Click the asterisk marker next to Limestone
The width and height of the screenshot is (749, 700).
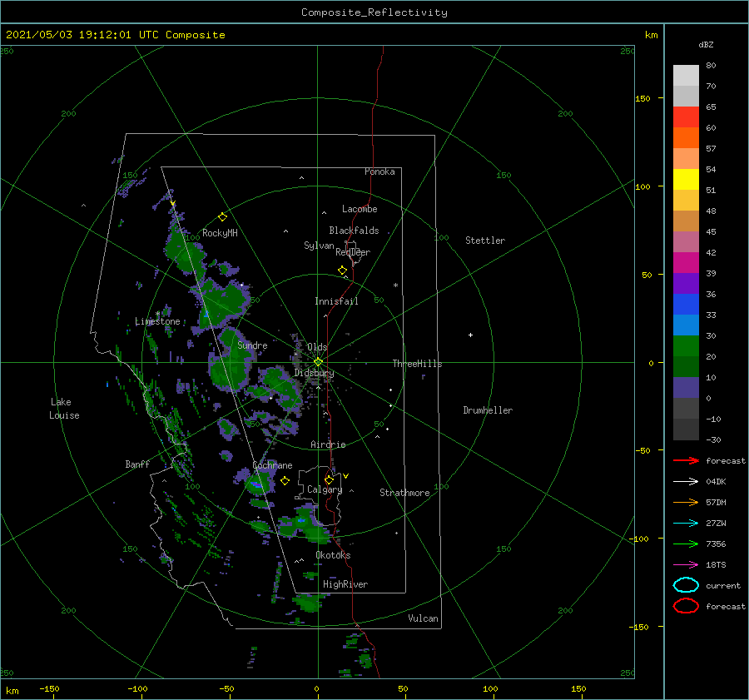tap(157, 314)
